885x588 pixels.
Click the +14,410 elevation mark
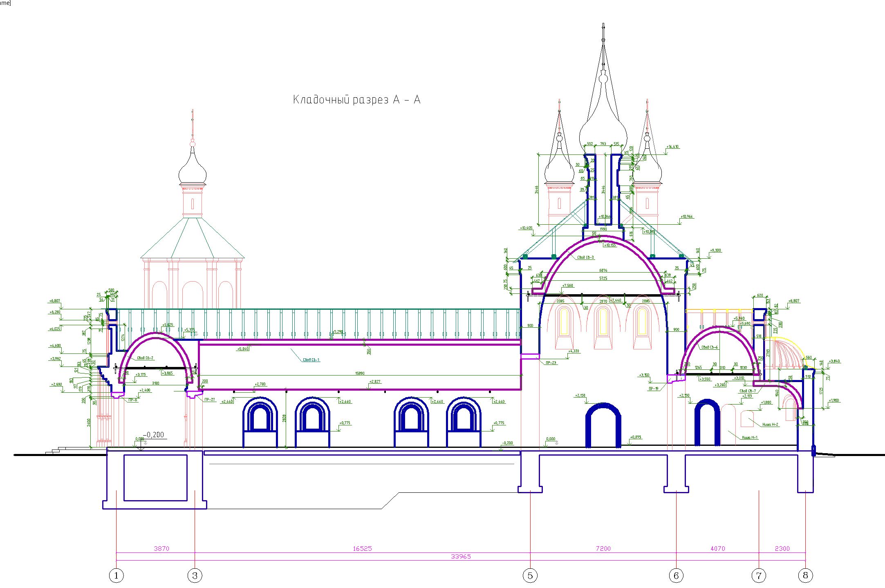(x=672, y=147)
